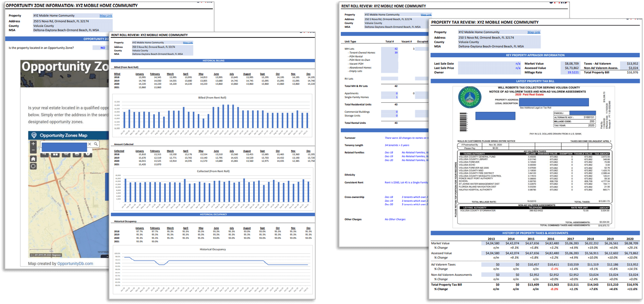Click the 2020 column header in tax history
The width and height of the screenshot is (644, 304).
[x=630, y=239]
